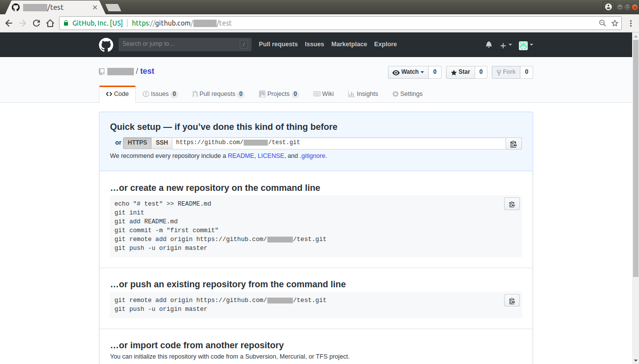Open the Wiki tab

[x=323, y=94]
